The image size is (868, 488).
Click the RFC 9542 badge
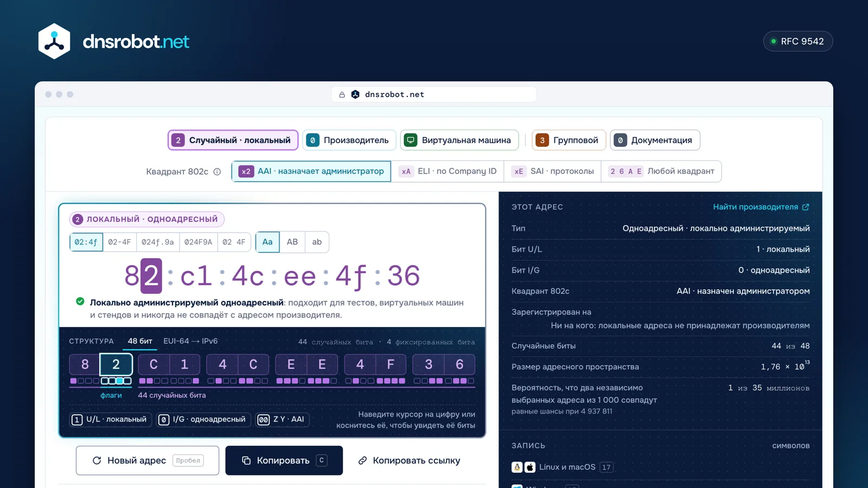[x=798, y=41]
